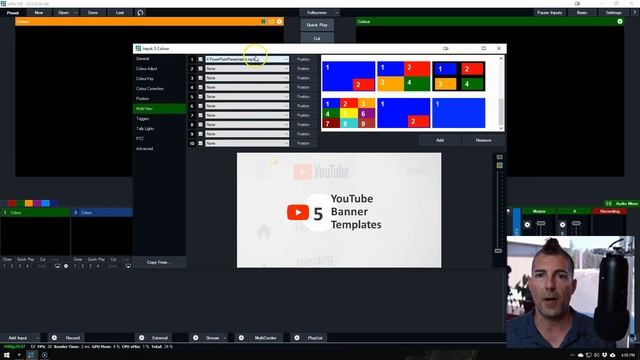Click the Quick Play transition button
The width and height of the screenshot is (640, 360).
317,25
